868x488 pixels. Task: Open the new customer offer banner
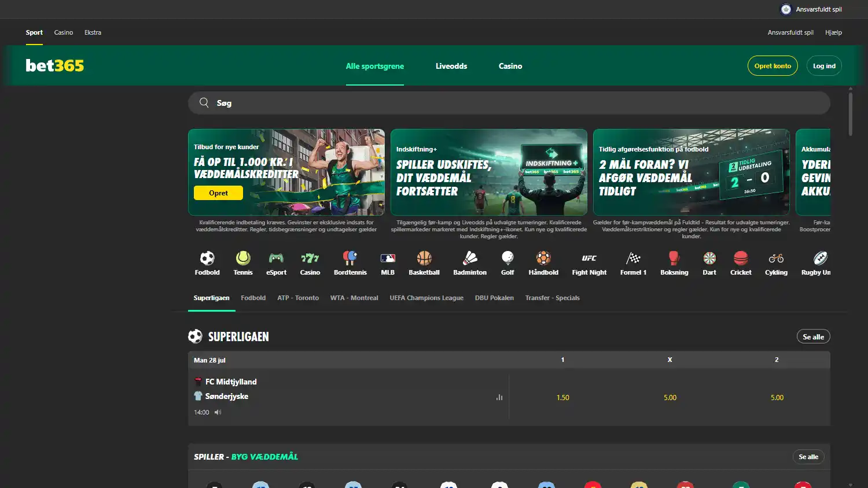click(286, 172)
